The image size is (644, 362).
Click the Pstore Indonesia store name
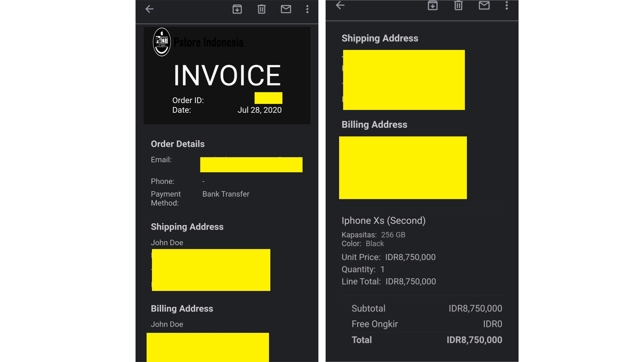point(208,42)
